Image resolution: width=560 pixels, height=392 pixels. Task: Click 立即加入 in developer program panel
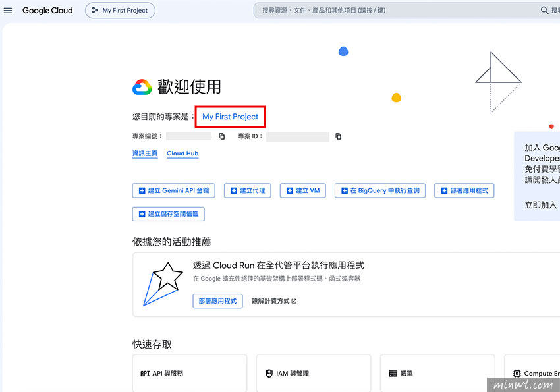(x=541, y=206)
